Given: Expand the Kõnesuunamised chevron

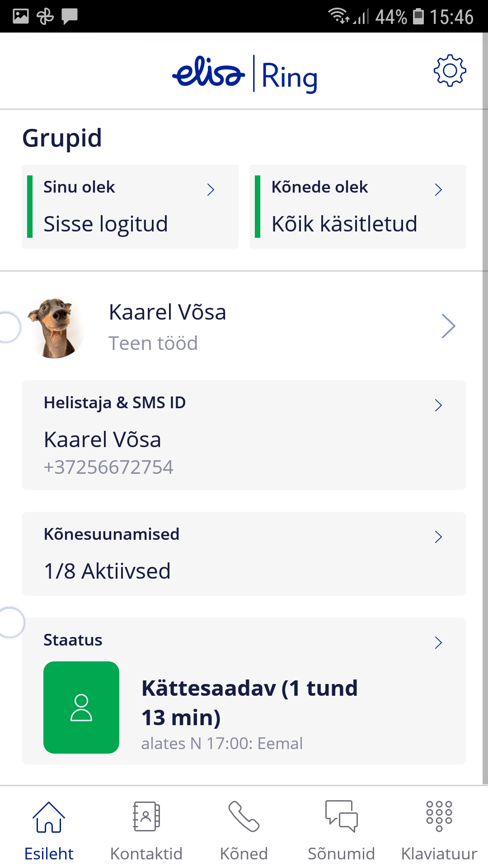Looking at the screenshot, I should (x=438, y=537).
